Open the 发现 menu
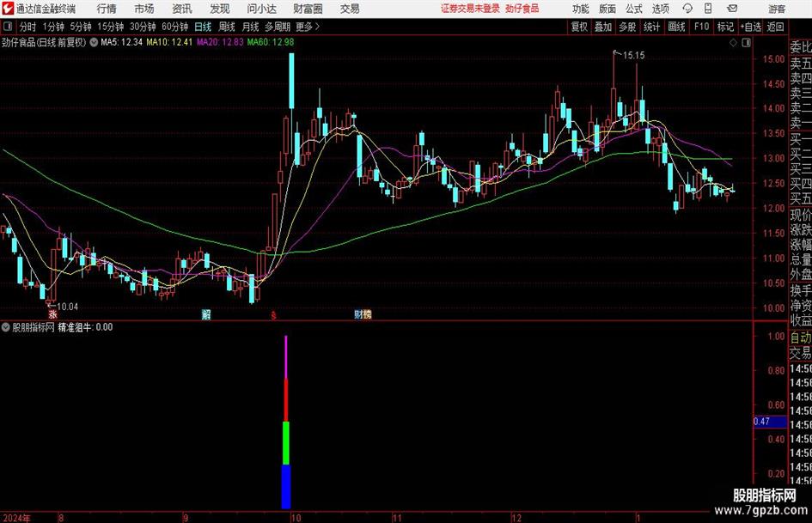812x523 pixels. (x=220, y=9)
